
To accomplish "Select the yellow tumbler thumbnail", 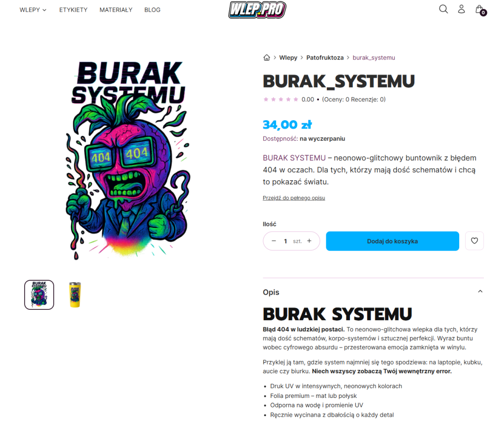I will (75, 295).
